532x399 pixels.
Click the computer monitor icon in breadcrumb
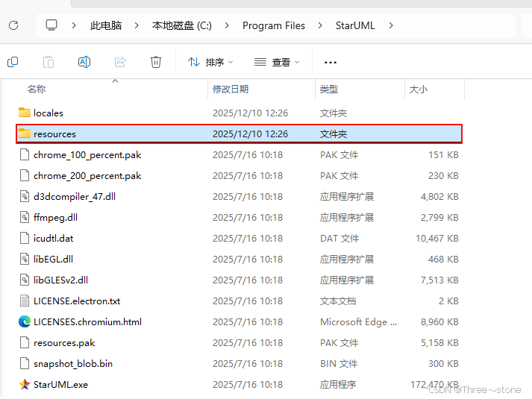(x=51, y=25)
